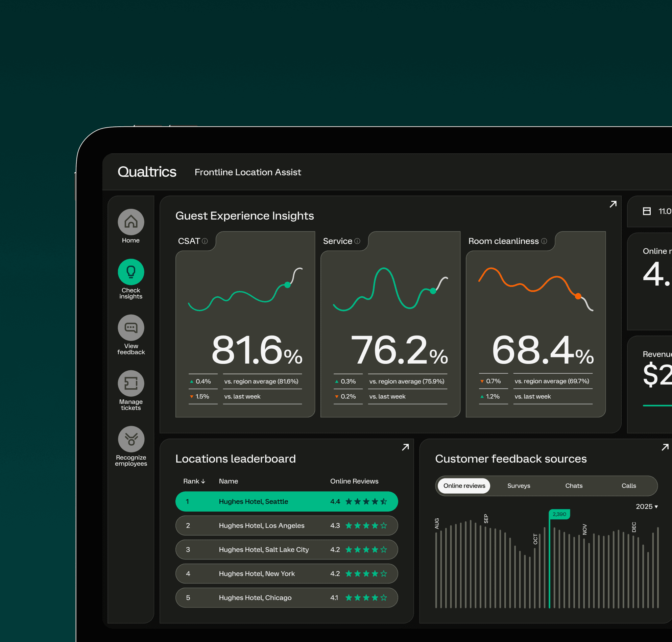The image size is (672, 642).
Task: Expand Customer feedback sources panel arrow
Action: pyautogui.click(x=665, y=447)
